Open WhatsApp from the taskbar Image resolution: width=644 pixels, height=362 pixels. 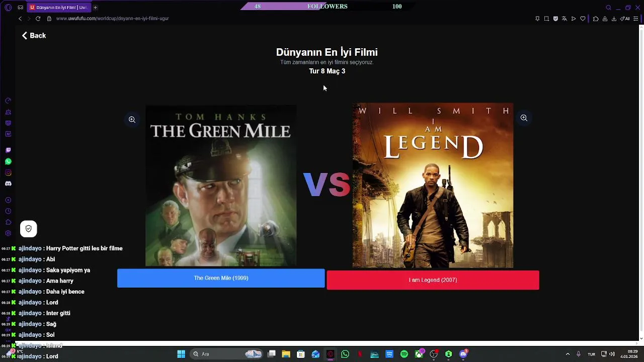pos(345,354)
